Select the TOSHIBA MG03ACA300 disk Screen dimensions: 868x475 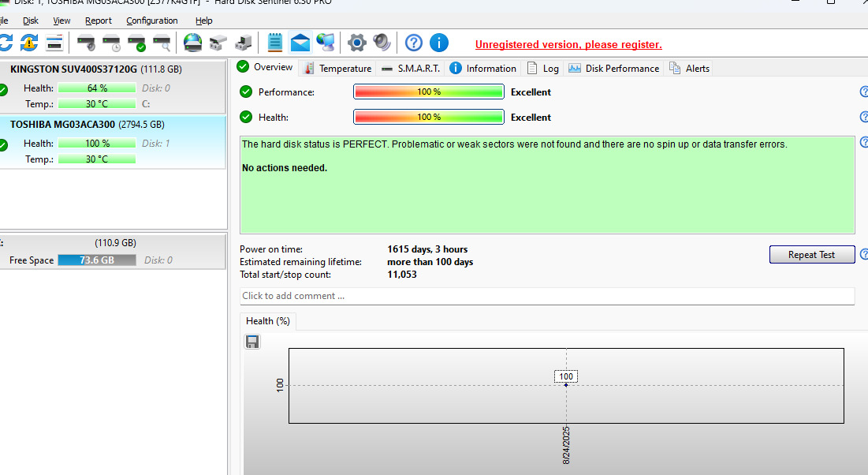pyautogui.click(x=113, y=142)
